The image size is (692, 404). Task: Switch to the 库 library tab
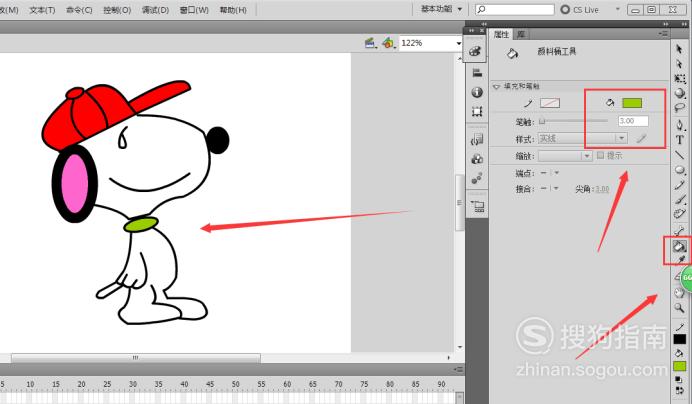(521, 34)
